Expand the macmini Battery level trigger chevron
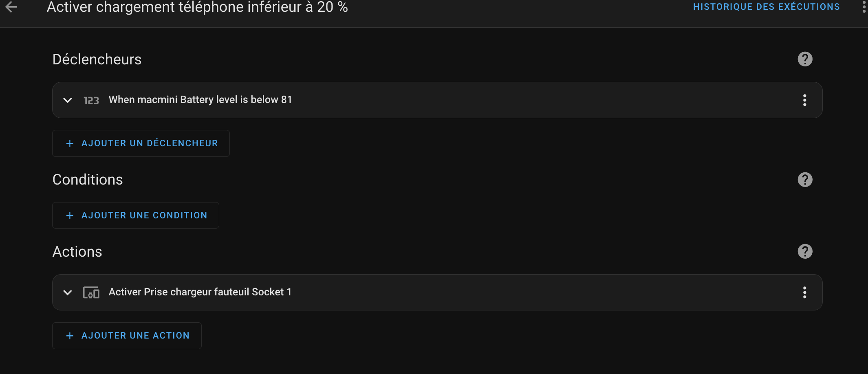Viewport: 868px width, 374px height. click(x=68, y=100)
